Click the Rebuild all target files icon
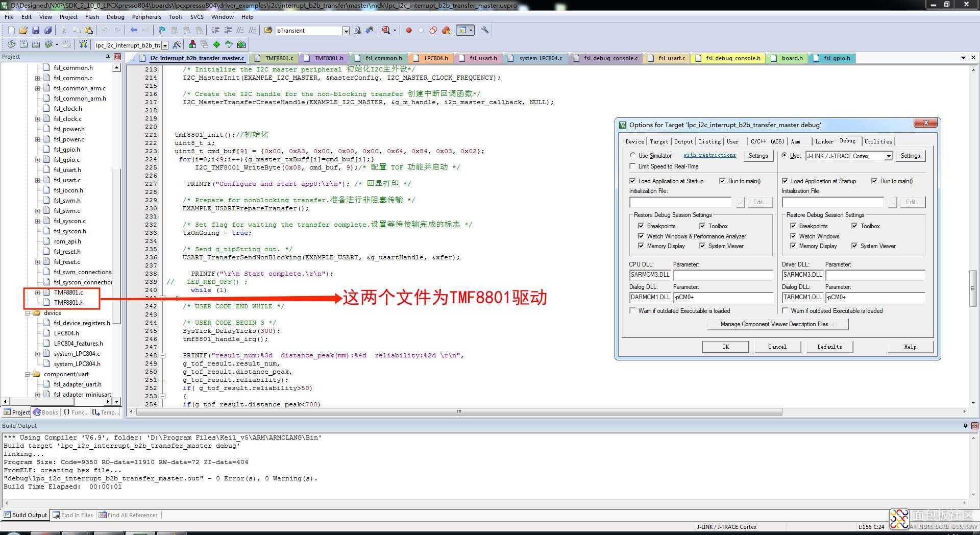Screen dimensions: 980x535 [36, 45]
